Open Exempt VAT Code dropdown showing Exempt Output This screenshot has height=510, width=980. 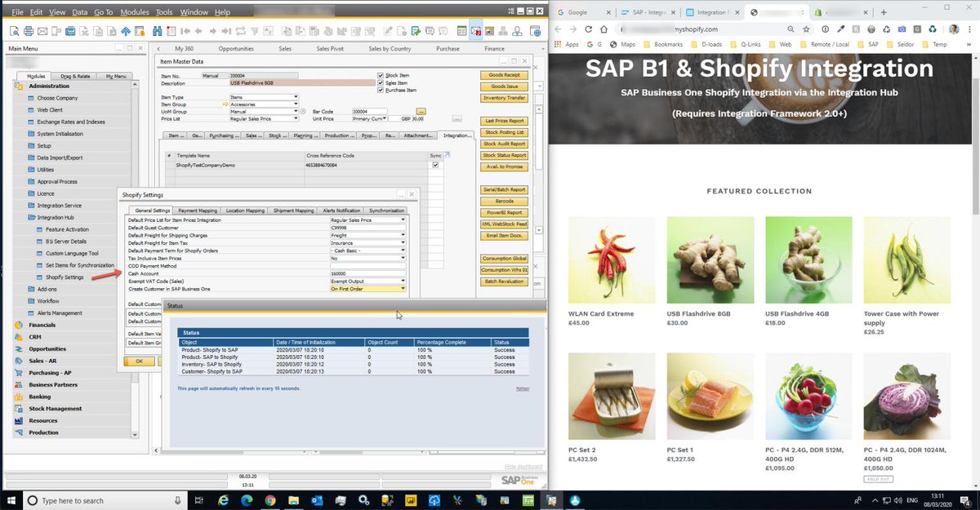(367, 281)
